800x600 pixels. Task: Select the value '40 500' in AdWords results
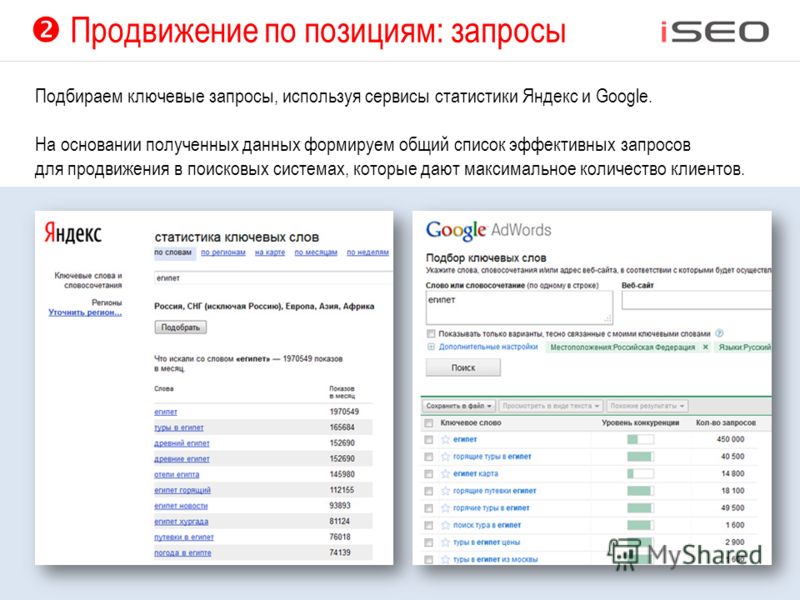(733, 457)
